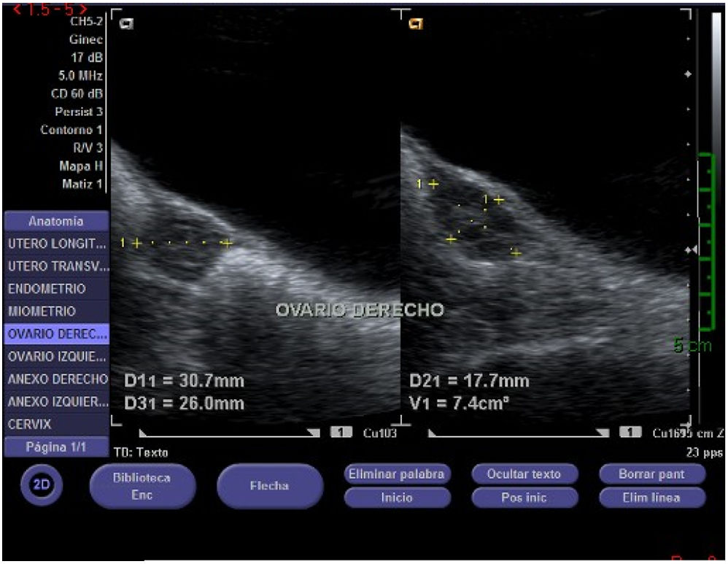728x564 pixels.
Task: Select ANEXO DERECHO from the list
Action: [56, 379]
